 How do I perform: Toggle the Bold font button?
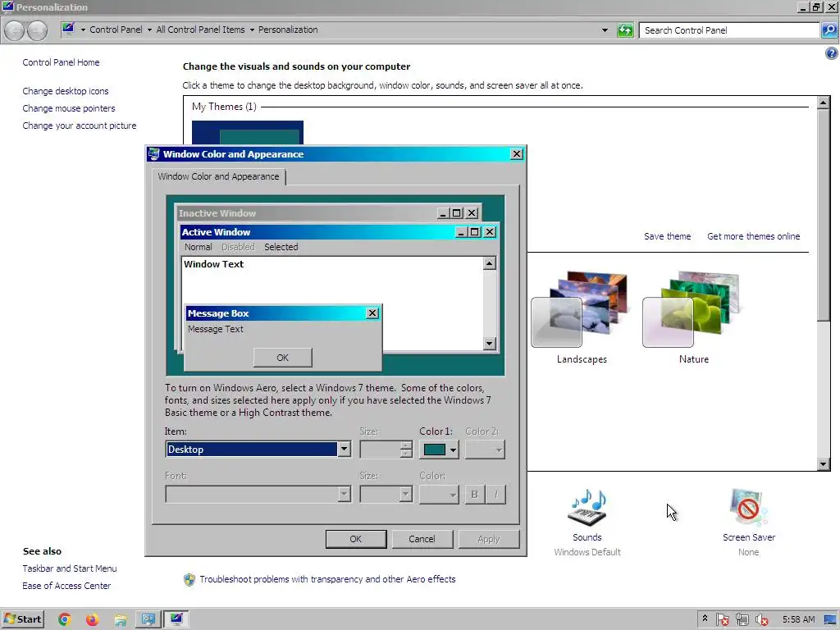[x=474, y=495]
